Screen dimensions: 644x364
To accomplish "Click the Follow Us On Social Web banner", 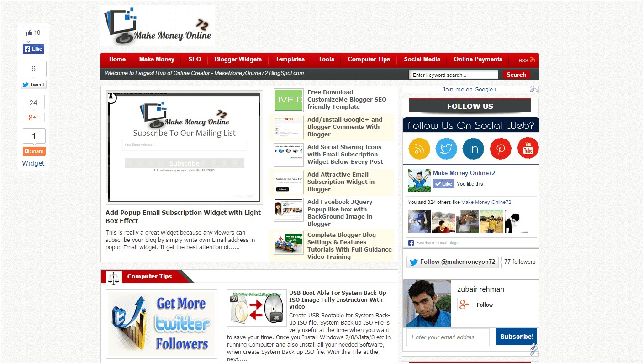I will click(471, 125).
